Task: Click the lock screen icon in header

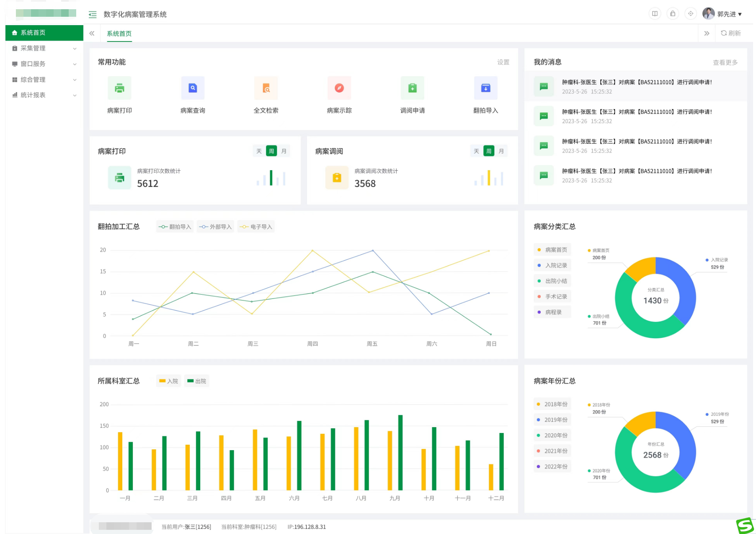Action: coord(673,14)
